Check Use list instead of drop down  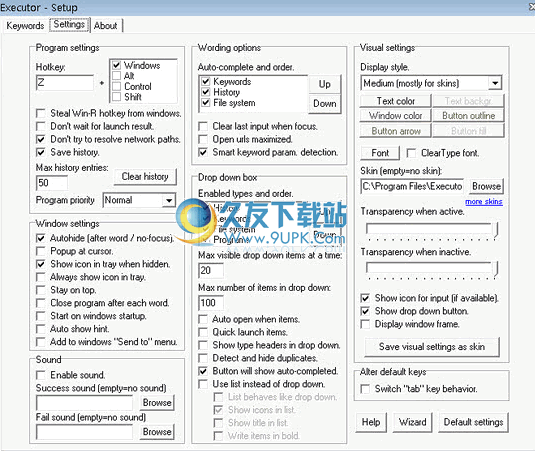(x=203, y=384)
